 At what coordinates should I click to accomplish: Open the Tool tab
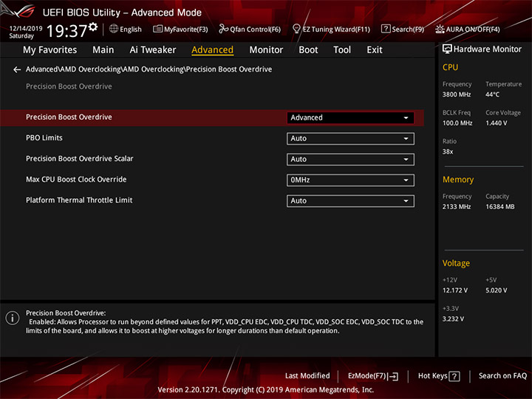pyautogui.click(x=342, y=50)
